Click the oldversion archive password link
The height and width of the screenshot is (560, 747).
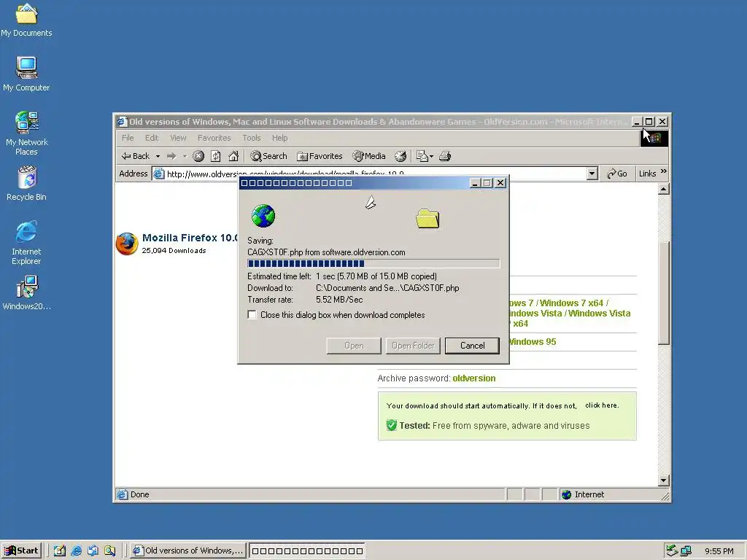(474, 378)
